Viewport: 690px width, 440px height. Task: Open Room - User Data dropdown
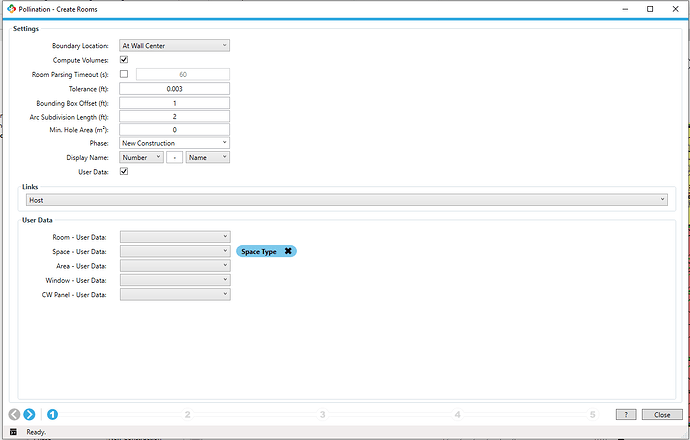[175, 237]
